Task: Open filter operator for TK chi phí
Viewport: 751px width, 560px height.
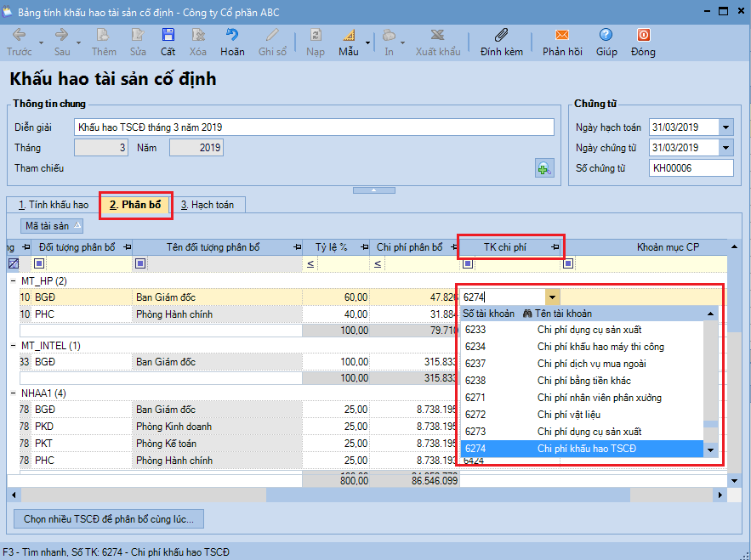Action: point(468,263)
